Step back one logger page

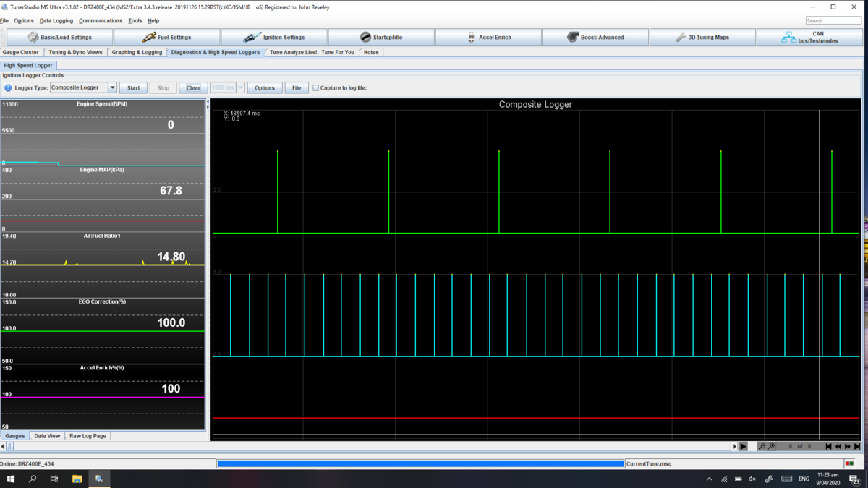[x=838, y=447]
